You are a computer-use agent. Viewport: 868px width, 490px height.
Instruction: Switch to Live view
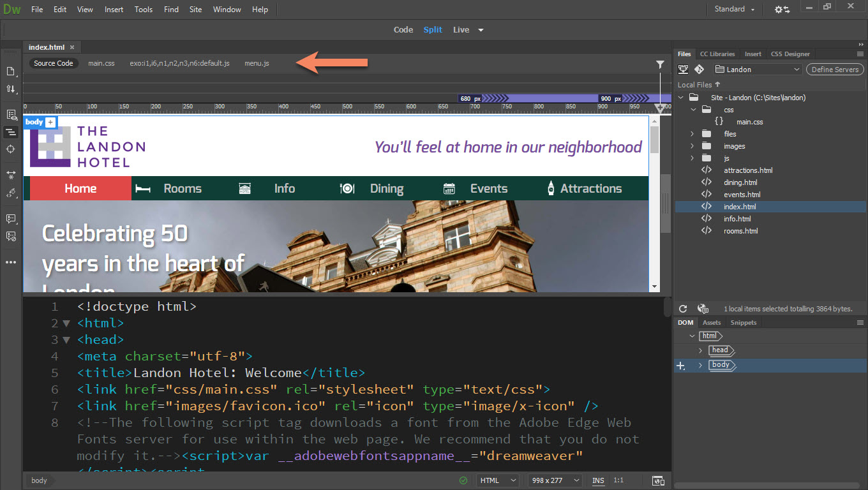[x=461, y=30]
